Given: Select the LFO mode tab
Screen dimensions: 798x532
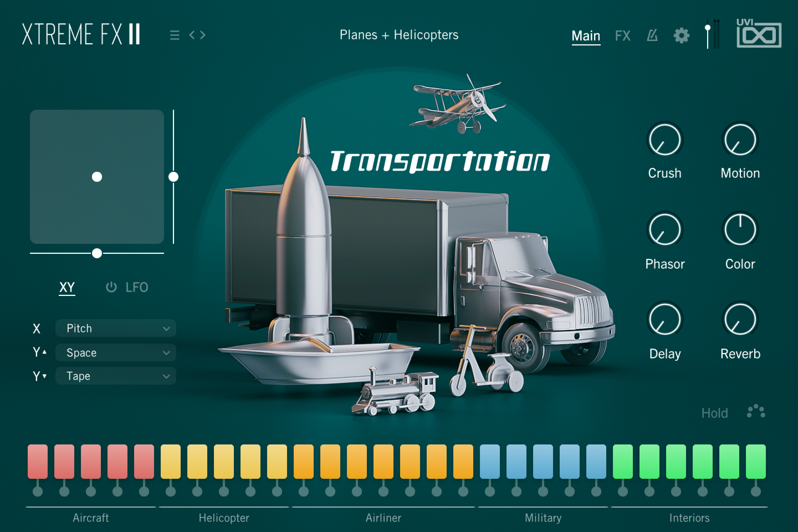Looking at the screenshot, I should [x=136, y=287].
